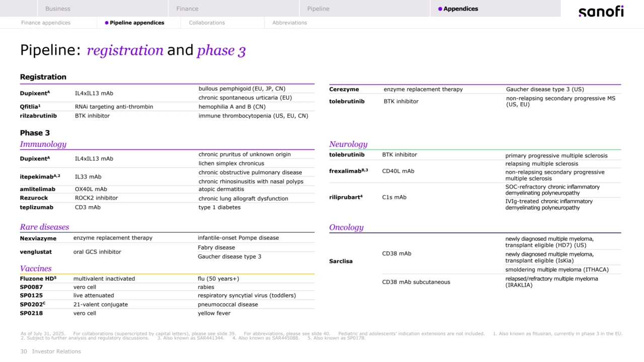Click 'chronic pruritus of unknown origin' indication
Viewport: 644px width, 362px height.
(245, 154)
